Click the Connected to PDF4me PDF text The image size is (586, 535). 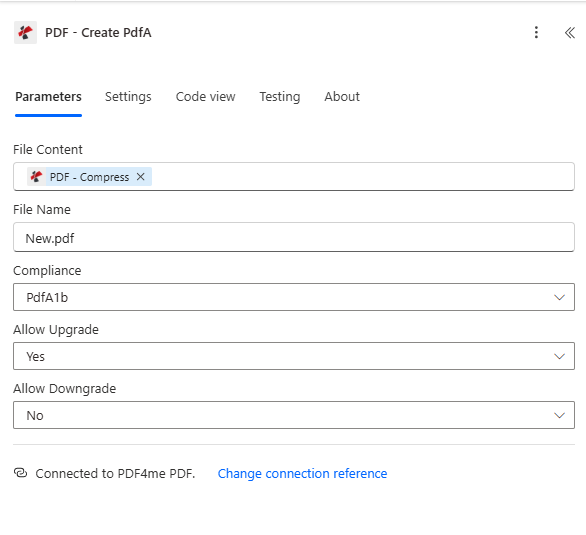click(115, 473)
